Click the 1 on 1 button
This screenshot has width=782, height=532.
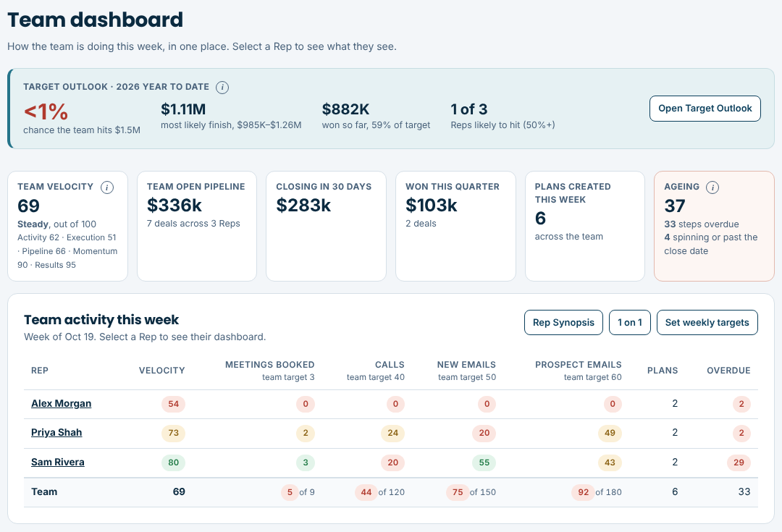[x=629, y=323]
